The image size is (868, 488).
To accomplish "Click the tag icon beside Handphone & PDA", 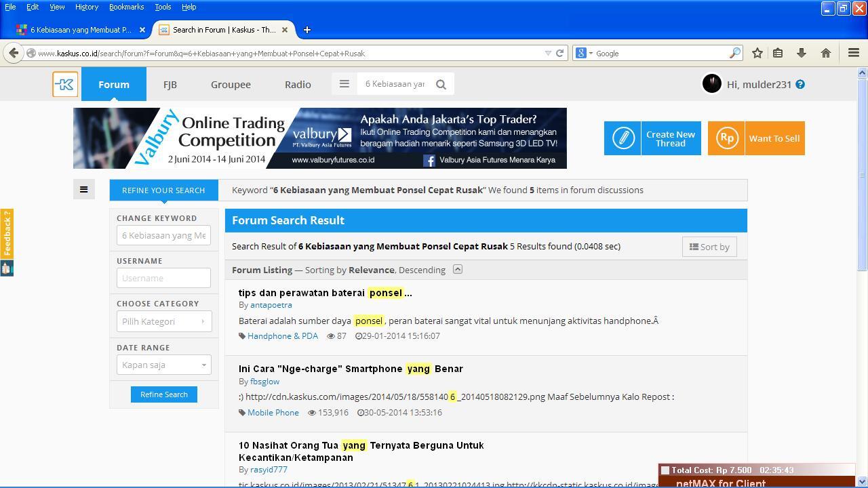I will [x=242, y=336].
